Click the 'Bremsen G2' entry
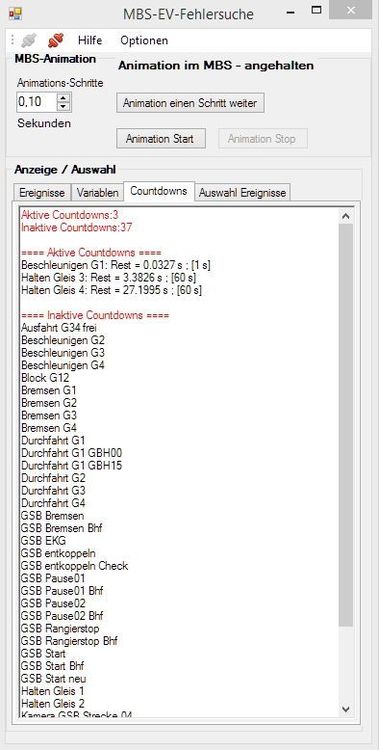 (49, 403)
